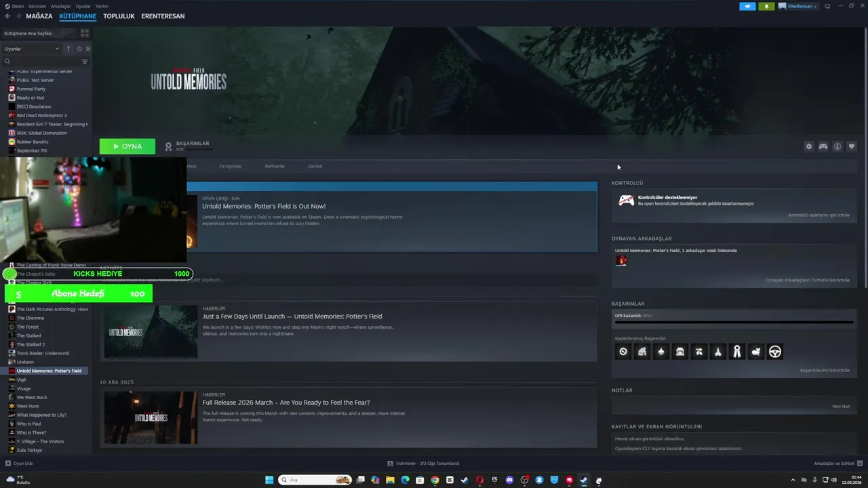Click the Add Game plus icon
Image resolution: width=868 pixels, height=488 pixels.
coord(8,464)
